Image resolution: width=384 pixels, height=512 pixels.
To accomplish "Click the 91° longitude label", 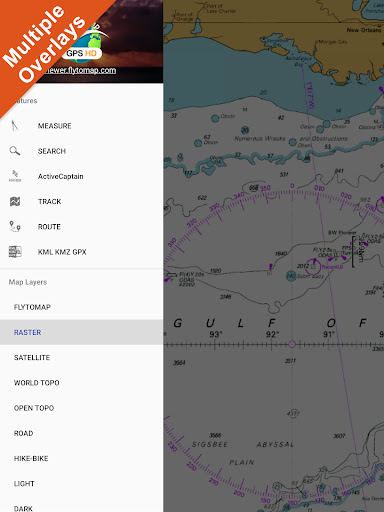I will pyautogui.click(x=329, y=334).
